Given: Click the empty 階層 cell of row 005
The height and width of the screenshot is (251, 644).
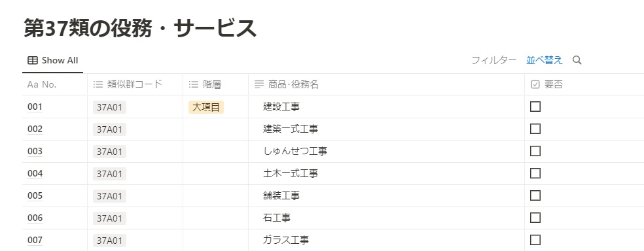Looking at the screenshot, I should (215, 195).
